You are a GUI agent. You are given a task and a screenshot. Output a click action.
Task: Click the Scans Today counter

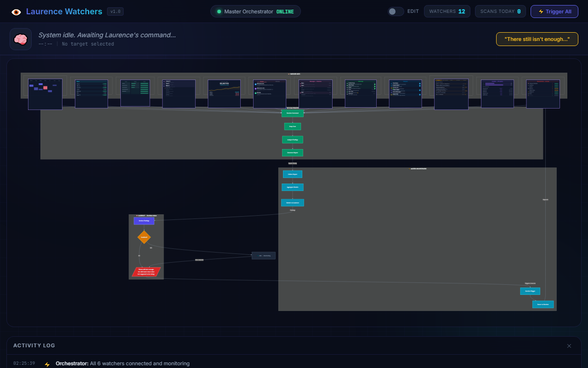500,11
